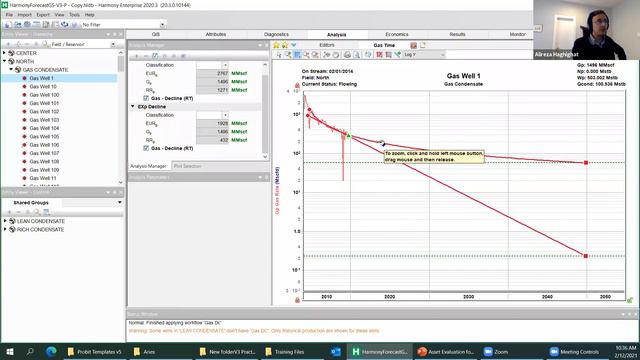Select Gas Well 109 in tree
This screenshot has width=640, height=360.
click(x=44, y=170)
